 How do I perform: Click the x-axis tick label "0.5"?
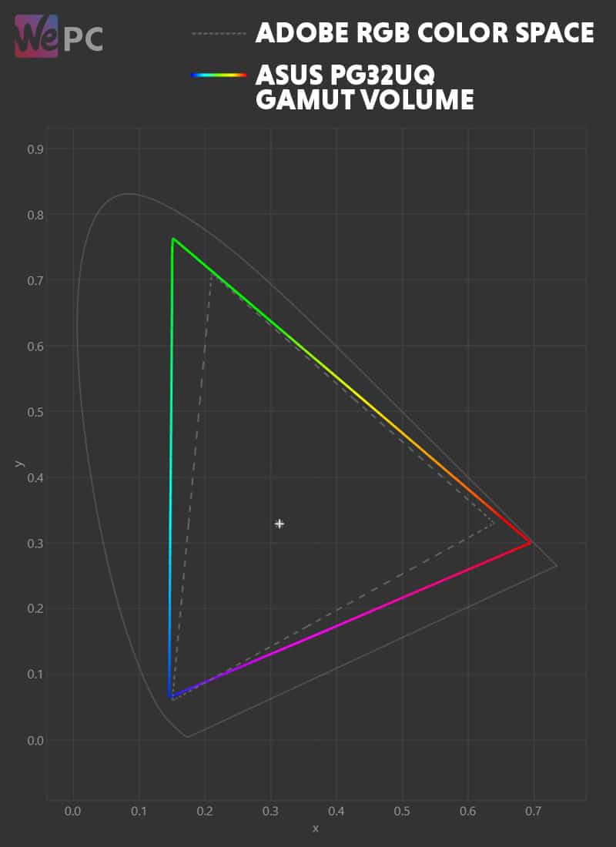[402, 812]
